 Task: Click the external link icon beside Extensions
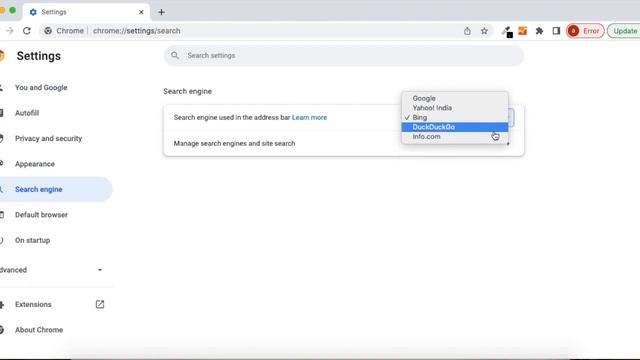100,304
